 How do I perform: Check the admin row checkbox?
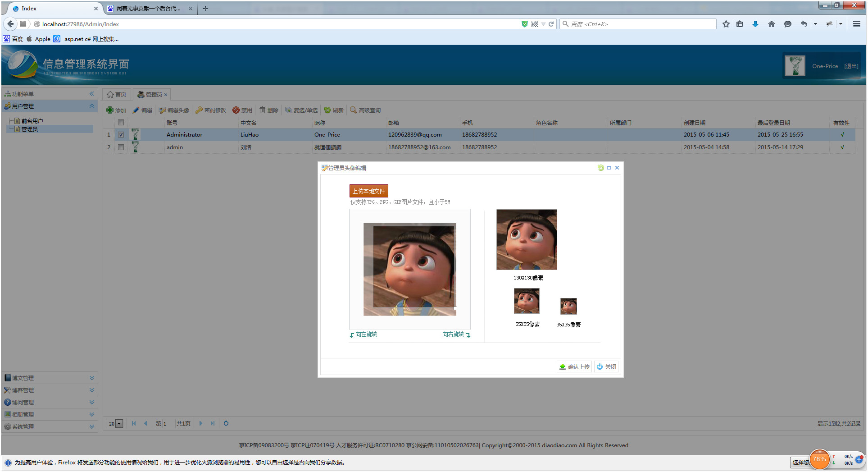click(121, 147)
